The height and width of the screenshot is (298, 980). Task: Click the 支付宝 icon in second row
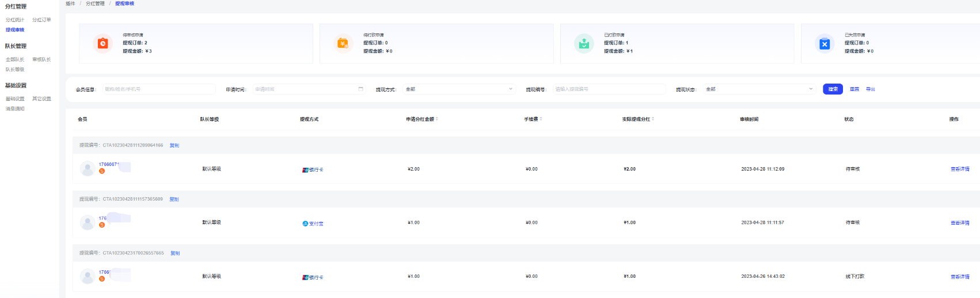click(305, 224)
